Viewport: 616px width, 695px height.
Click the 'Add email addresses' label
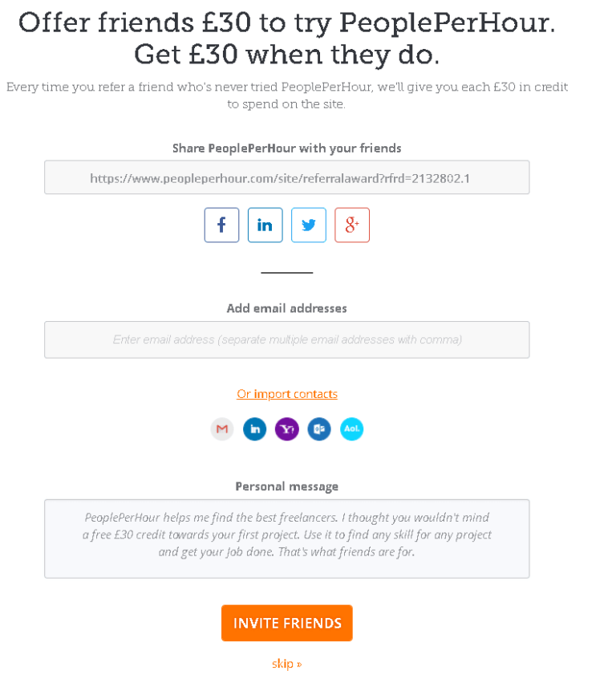pyautogui.click(x=286, y=308)
